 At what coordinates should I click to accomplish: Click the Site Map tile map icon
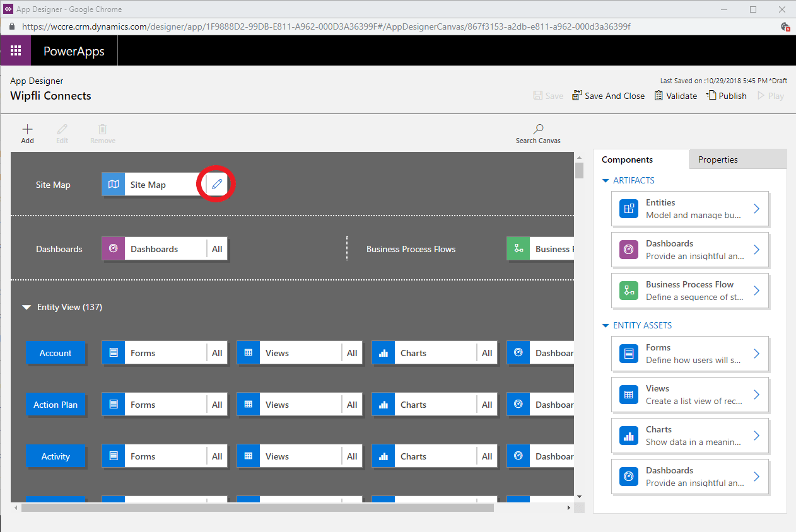[x=114, y=185]
